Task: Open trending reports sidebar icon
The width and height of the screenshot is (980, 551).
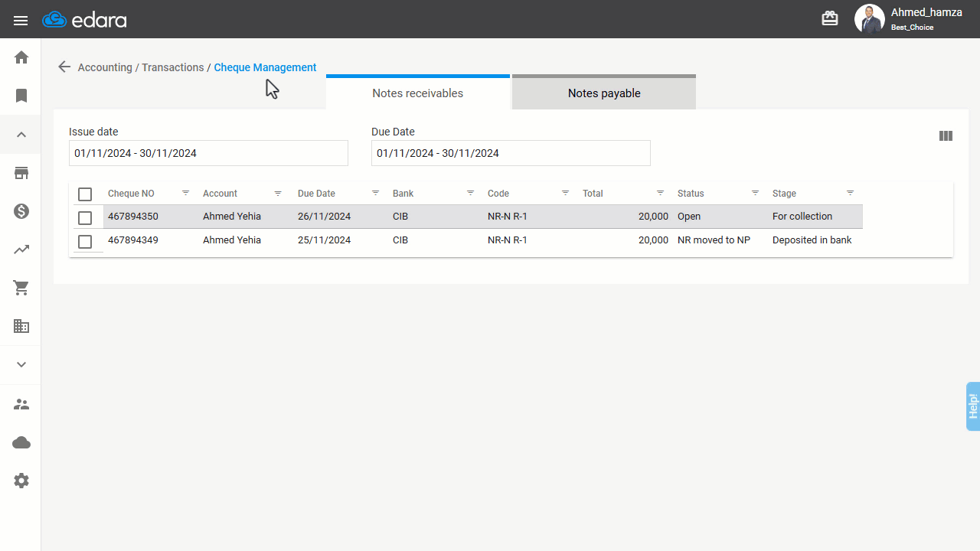Action: (x=21, y=249)
